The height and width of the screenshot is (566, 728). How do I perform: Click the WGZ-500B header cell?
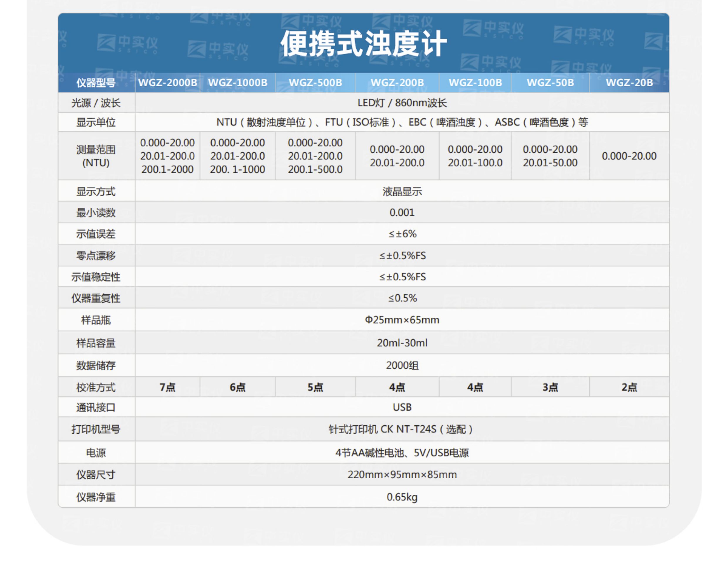pyautogui.click(x=315, y=83)
